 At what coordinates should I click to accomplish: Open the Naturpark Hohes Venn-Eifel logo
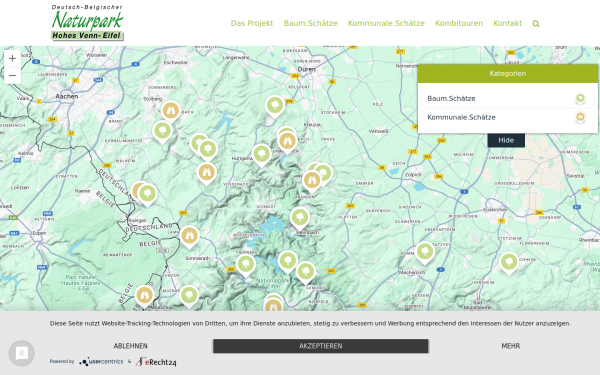point(87,22)
